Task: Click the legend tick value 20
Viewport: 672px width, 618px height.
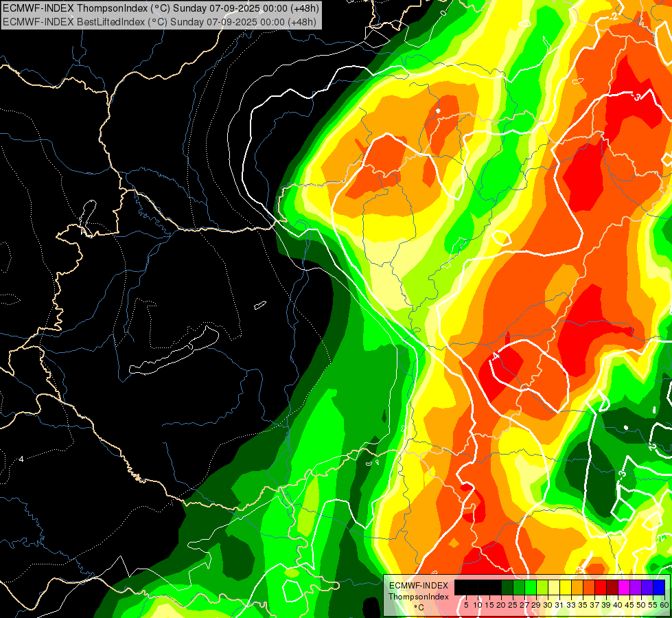Action: tap(501, 605)
